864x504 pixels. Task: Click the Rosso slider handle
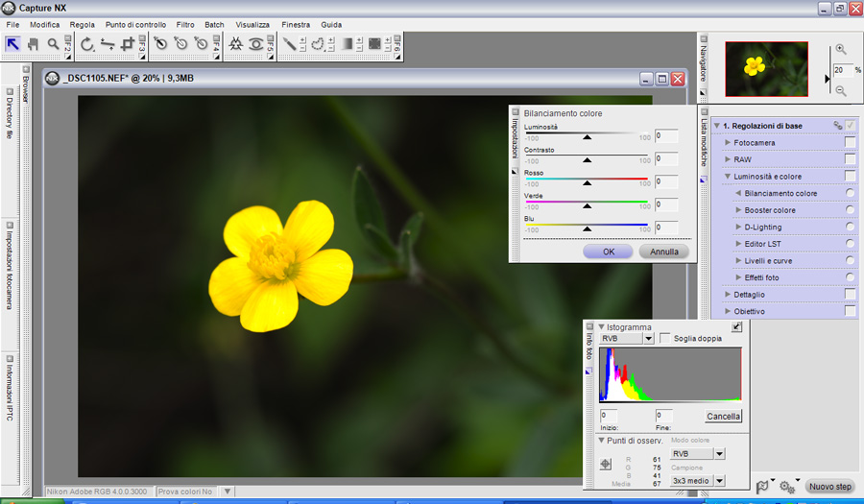click(x=587, y=182)
